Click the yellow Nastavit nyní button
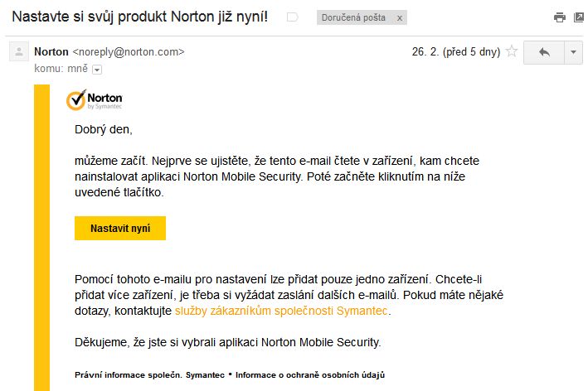 pyautogui.click(x=120, y=228)
